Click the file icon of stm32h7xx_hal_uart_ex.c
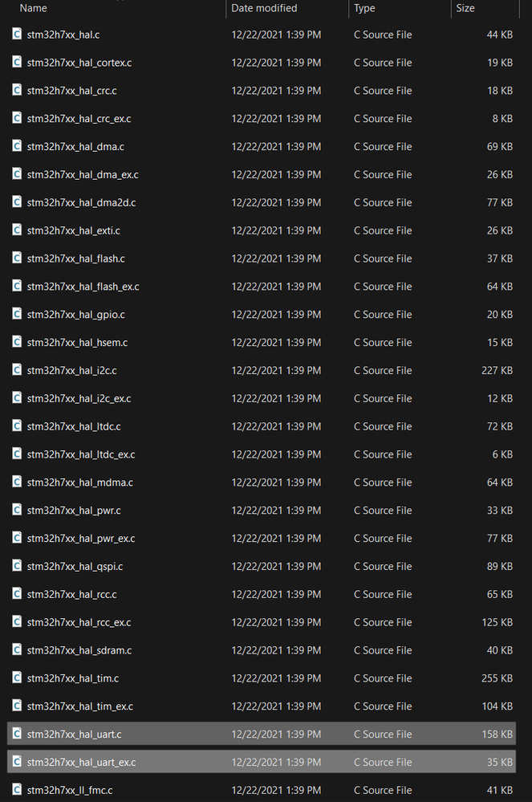532x802 pixels. pos(17,762)
